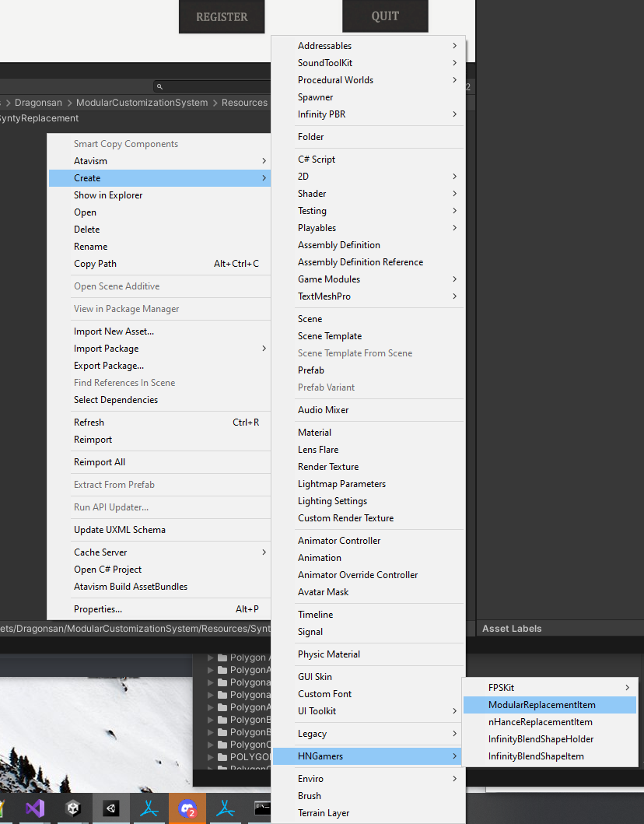Click the QUIT button
This screenshot has width=644, height=824.
pyautogui.click(x=385, y=16)
